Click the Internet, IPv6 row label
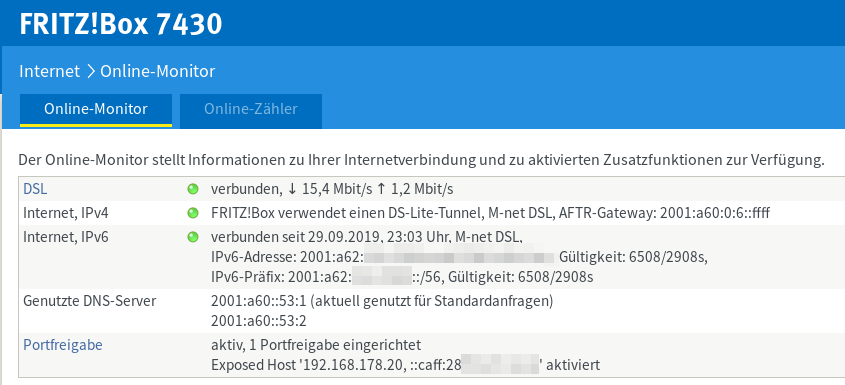845x385 pixels. click(x=66, y=237)
